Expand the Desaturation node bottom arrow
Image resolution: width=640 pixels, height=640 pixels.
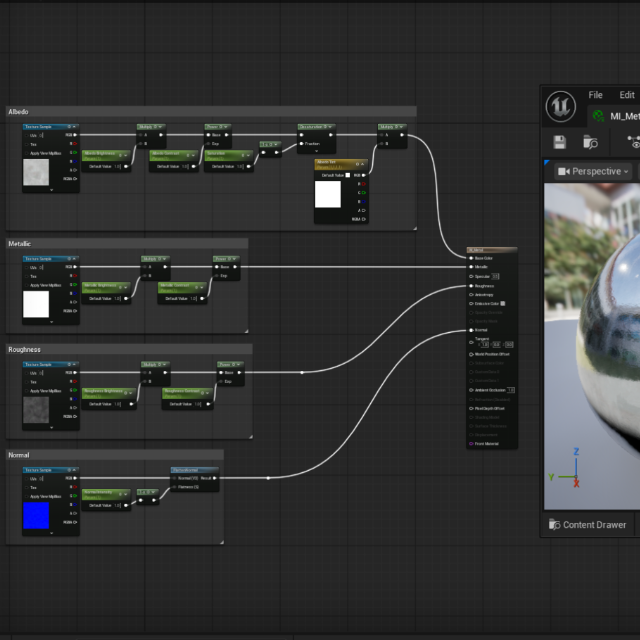317,151
